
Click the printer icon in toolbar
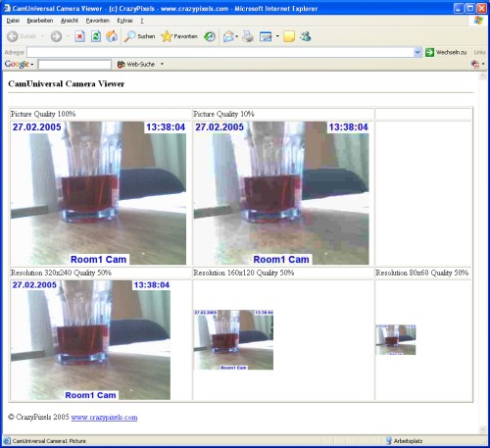(248, 36)
